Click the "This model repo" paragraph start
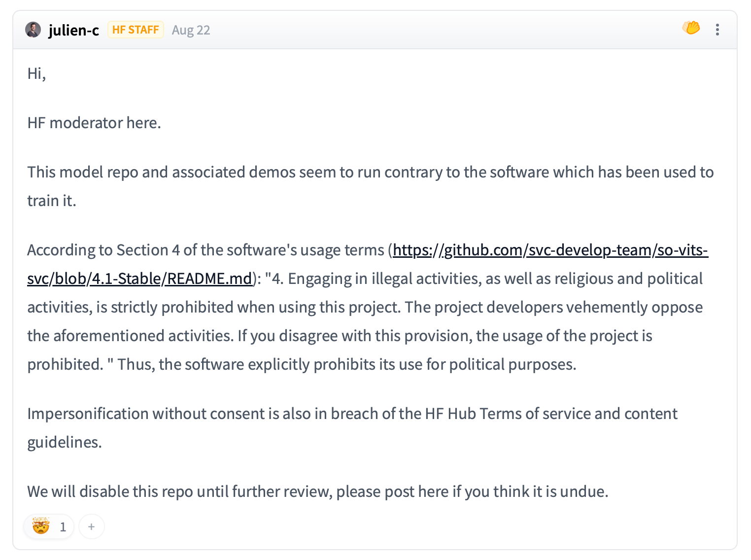This screenshot has height=560, width=751. pos(83,172)
